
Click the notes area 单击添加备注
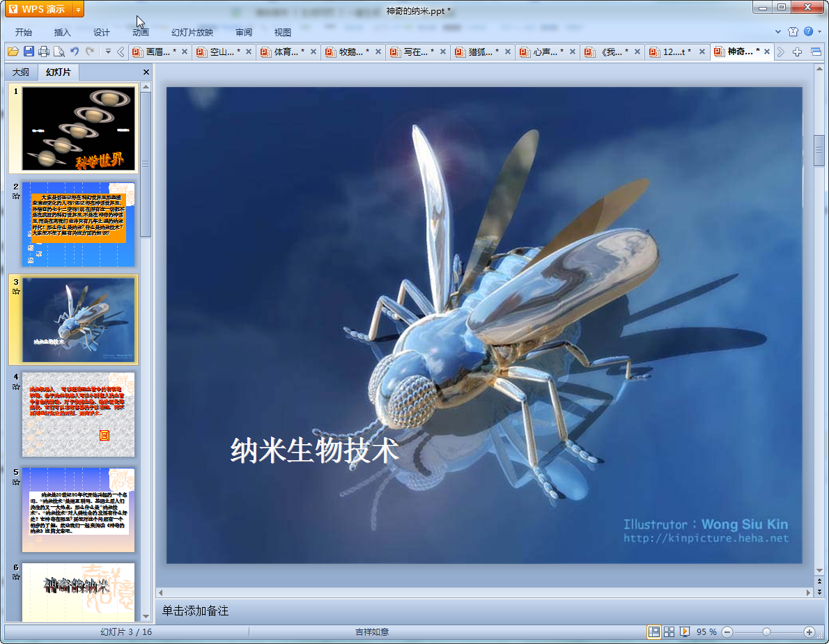pos(195,611)
